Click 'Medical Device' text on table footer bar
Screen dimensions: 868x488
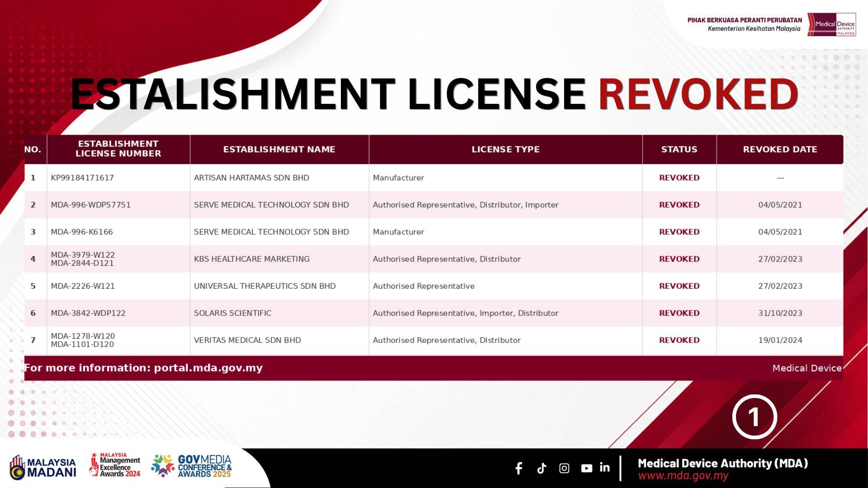click(x=807, y=368)
